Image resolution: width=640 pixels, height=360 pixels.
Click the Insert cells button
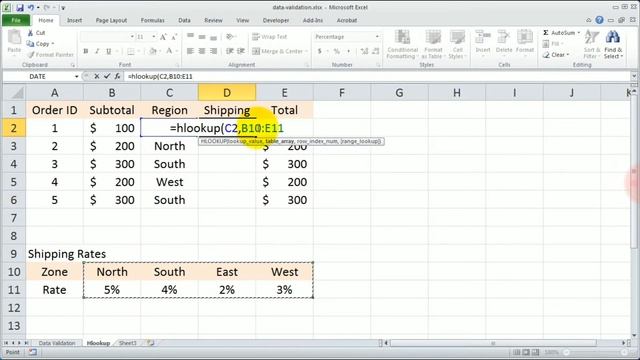tap(483, 42)
